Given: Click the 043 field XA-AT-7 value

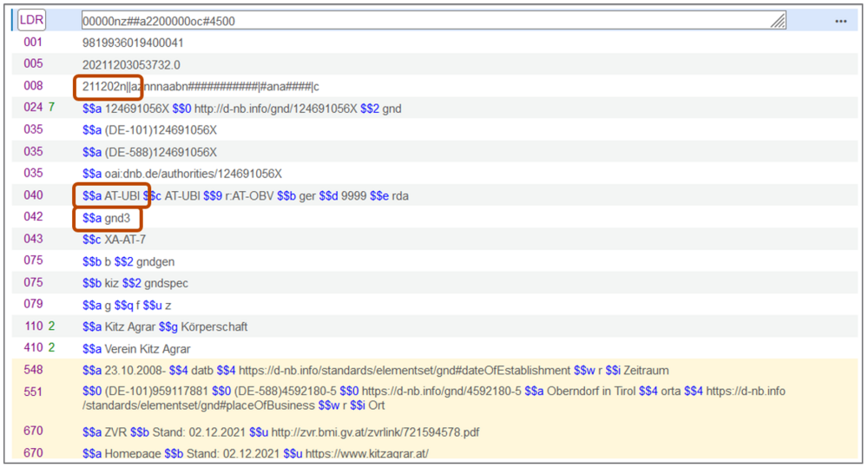Looking at the screenshot, I should (x=114, y=240).
